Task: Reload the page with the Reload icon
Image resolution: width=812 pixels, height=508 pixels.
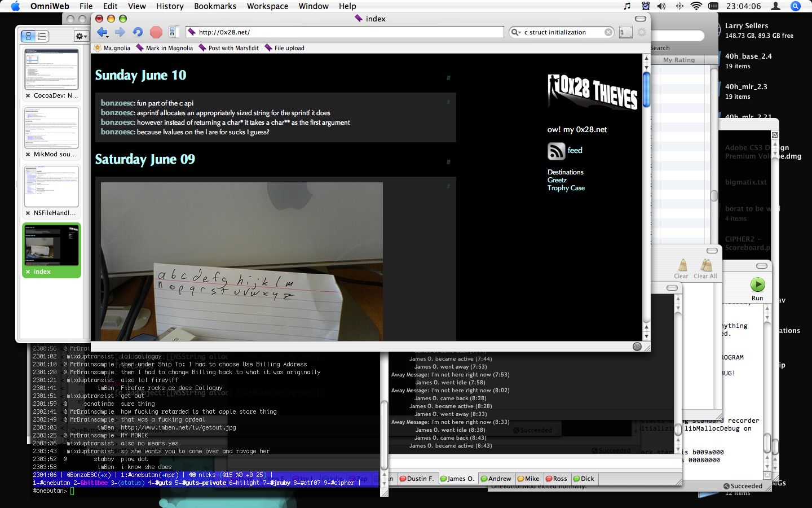Action: pyautogui.click(x=138, y=32)
